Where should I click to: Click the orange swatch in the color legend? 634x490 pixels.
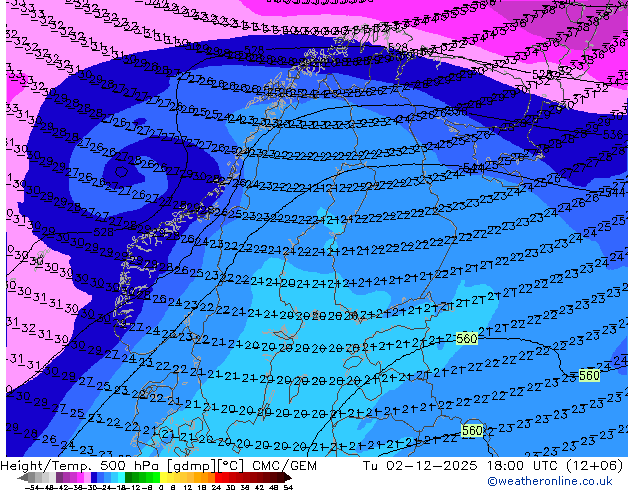click(x=205, y=477)
